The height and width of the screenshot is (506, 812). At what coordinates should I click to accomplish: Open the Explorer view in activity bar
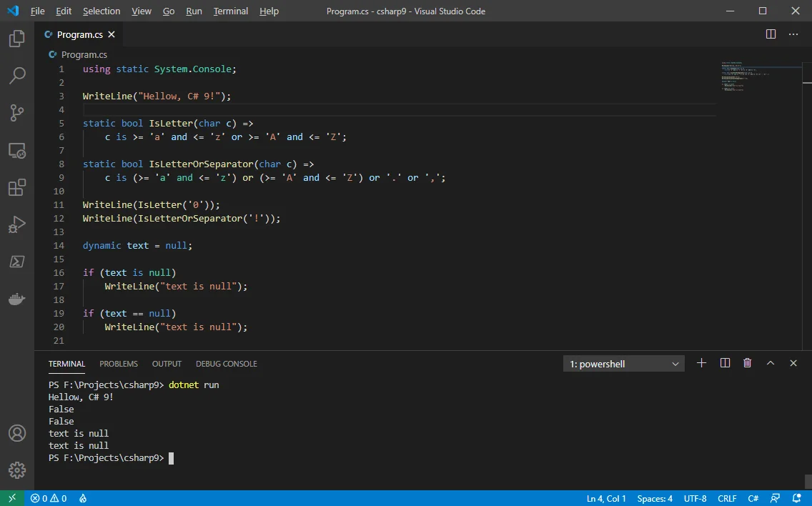click(x=17, y=39)
